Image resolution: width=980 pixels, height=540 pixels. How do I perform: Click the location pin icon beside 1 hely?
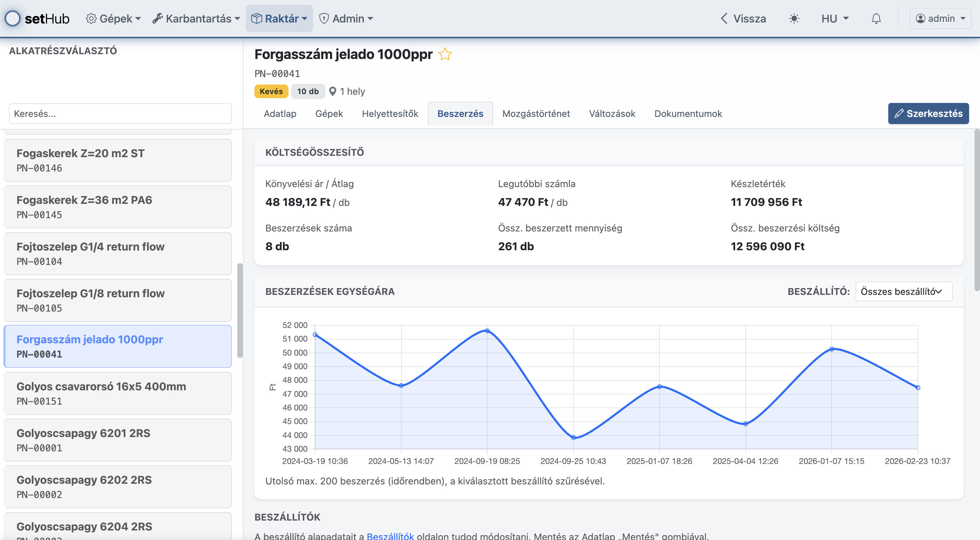pyautogui.click(x=332, y=91)
